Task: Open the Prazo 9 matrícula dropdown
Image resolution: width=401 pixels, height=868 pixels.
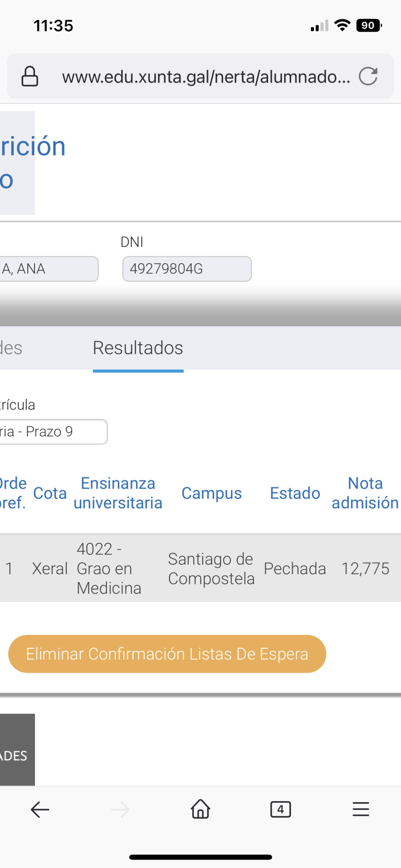Action: pos(53,432)
